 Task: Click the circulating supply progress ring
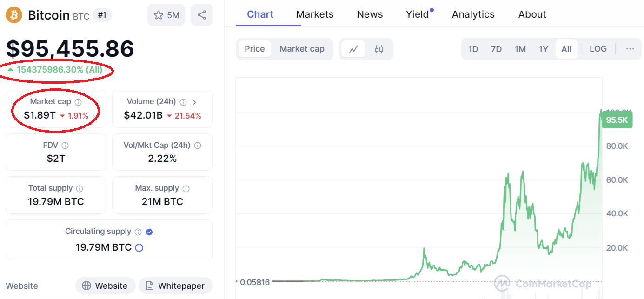click(139, 248)
